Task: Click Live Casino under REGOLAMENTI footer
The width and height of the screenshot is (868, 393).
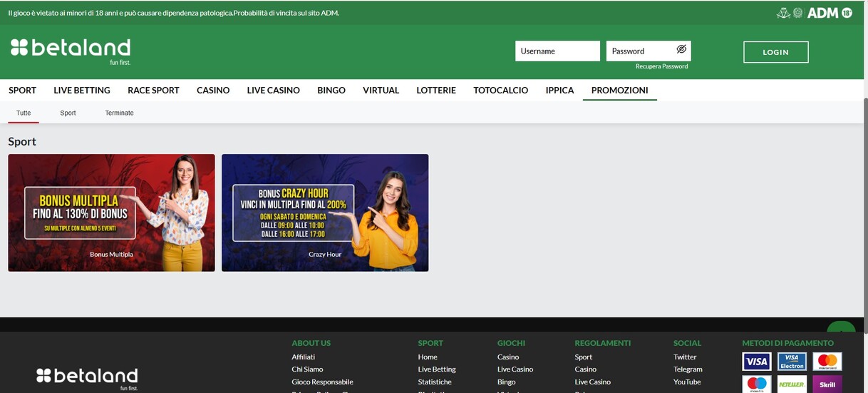Action: (x=593, y=382)
